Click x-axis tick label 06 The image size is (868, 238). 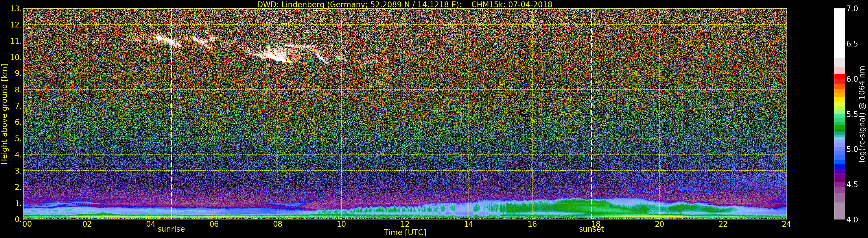pos(214,224)
